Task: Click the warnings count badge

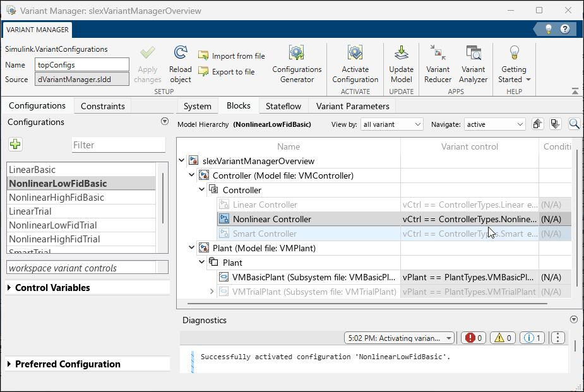Action: click(503, 338)
